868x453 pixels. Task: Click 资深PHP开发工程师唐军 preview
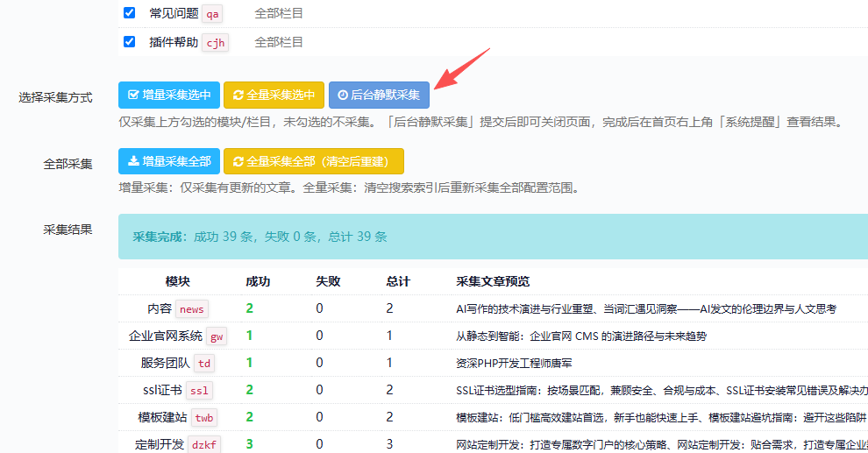514,364
